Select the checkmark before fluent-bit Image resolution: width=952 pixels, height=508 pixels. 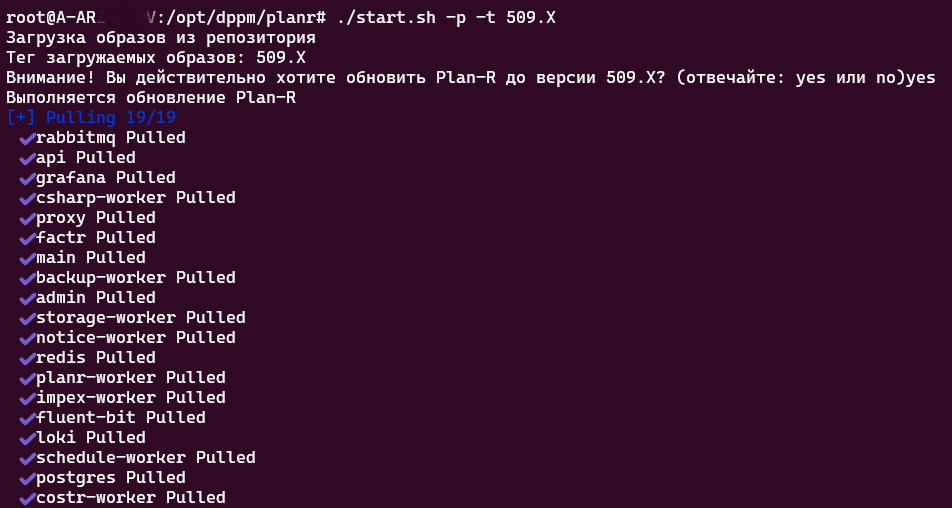[x=27, y=418]
